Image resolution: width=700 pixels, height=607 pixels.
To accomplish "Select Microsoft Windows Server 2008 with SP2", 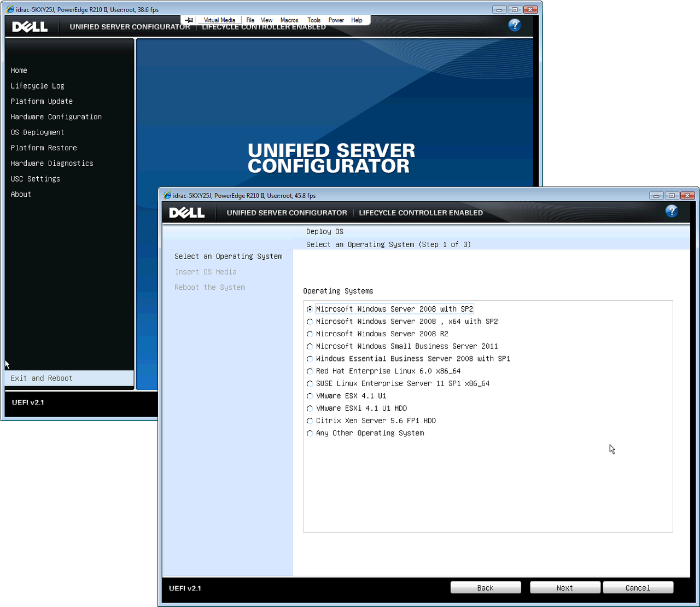I will pyautogui.click(x=390, y=309).
